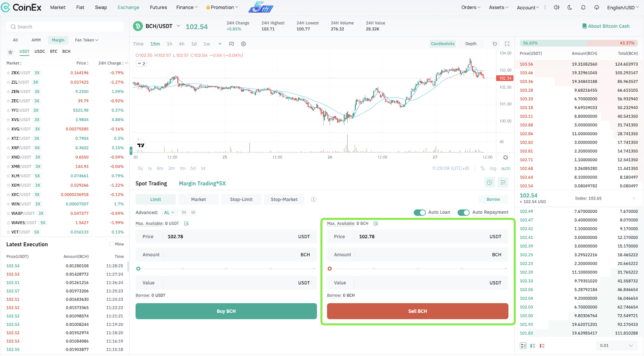Open the CoinEx home logo
The width and height of the screenshot is (644, 356).
21,7
